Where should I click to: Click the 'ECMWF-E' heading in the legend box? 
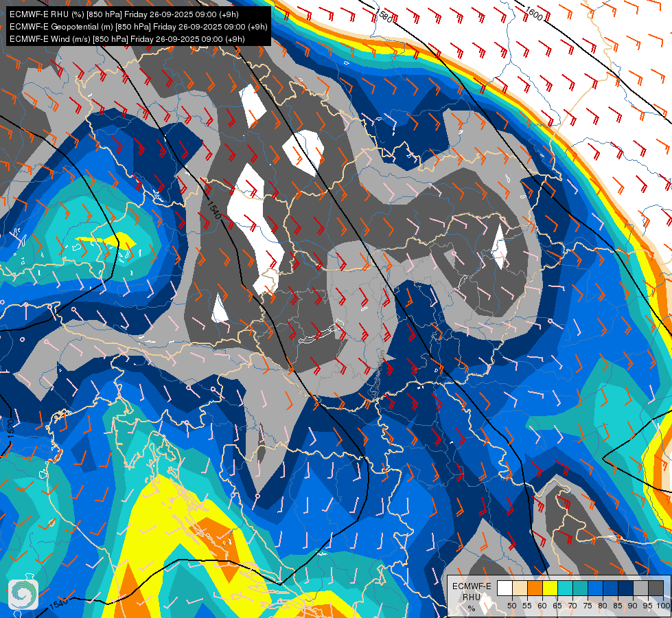[x=472, y=586]
